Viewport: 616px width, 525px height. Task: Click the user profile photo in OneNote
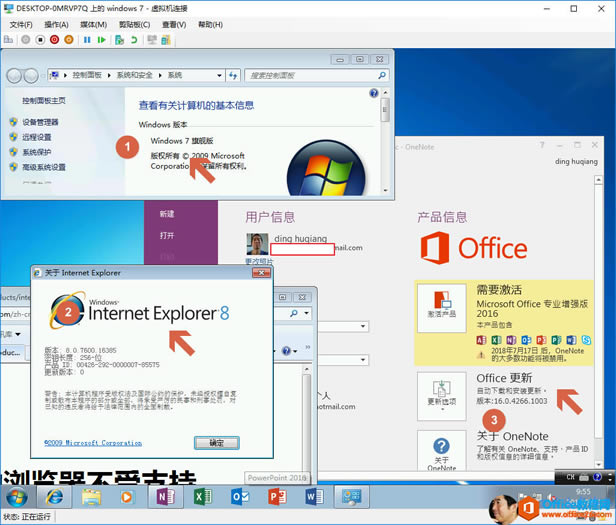[257, 244]
